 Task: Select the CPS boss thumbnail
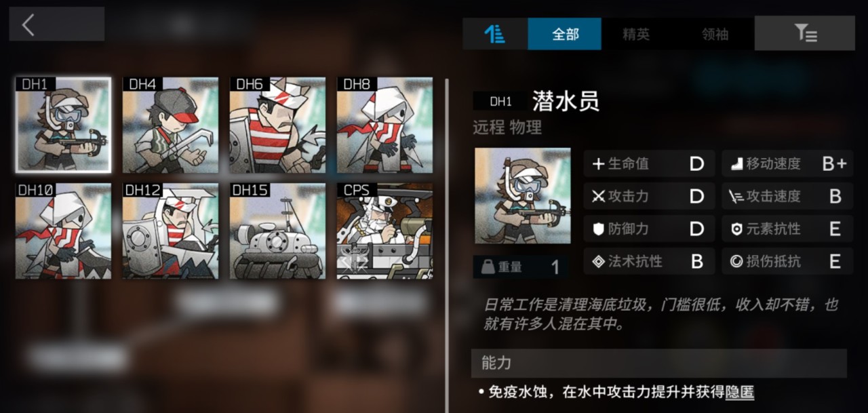384,231
